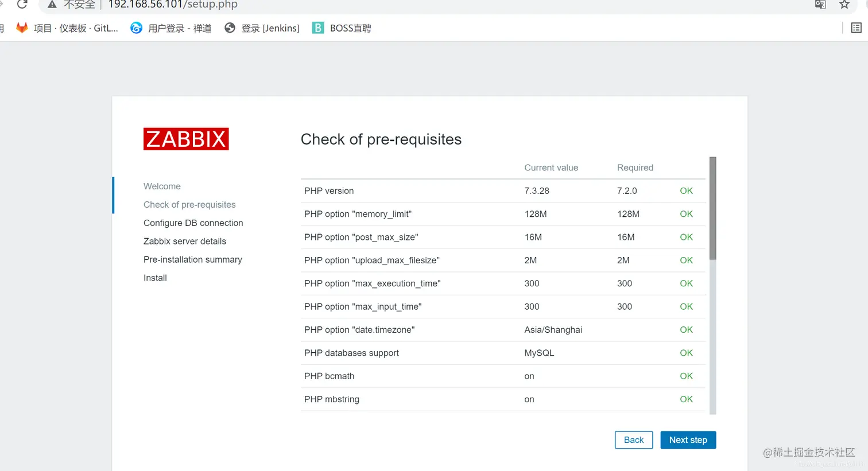Click PHP option "post_max_size" label
The height and width of the screenshot is (471, 868).
coord(361,238)
